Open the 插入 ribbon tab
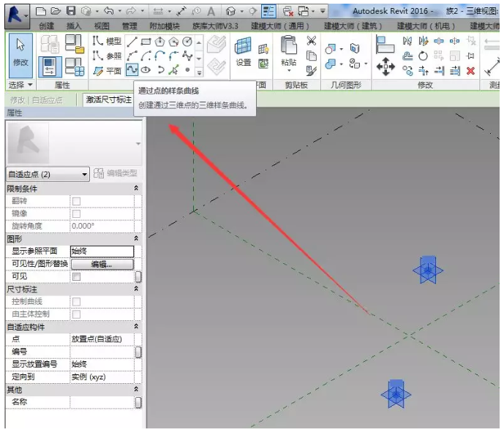 click(x=74, y=26)
